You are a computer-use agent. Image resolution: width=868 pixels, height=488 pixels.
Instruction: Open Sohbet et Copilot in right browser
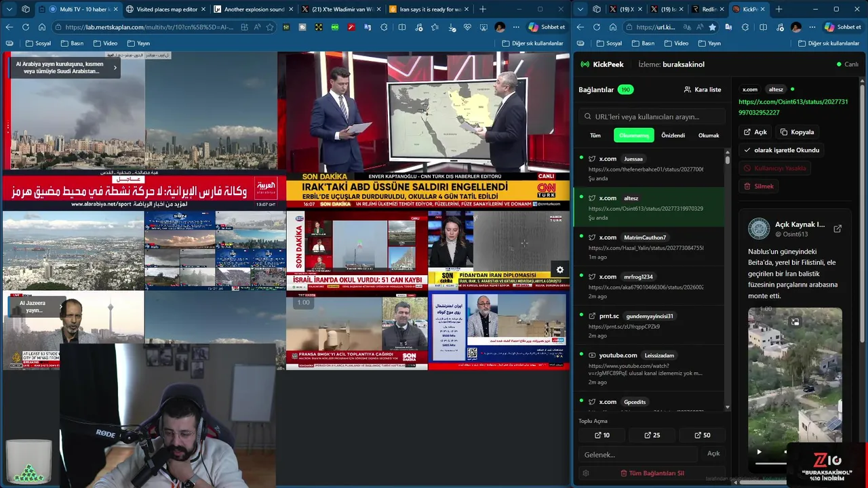pos(843,27)
